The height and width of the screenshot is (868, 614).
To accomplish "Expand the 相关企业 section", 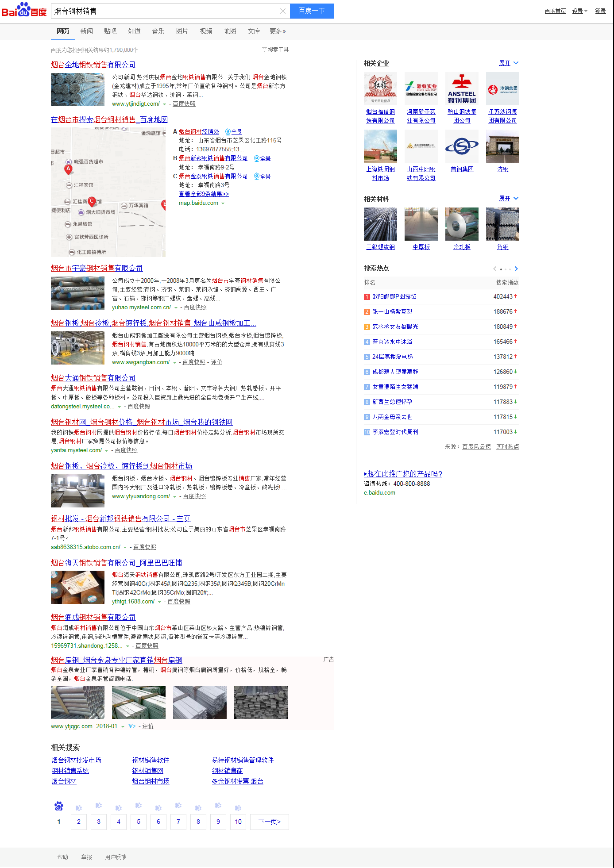I will click(x=508, y=63).
